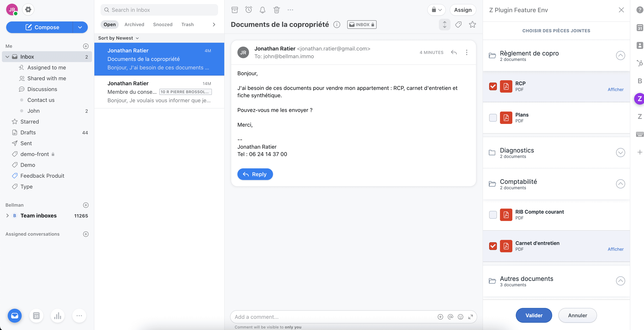Switch to the Snoozed tab
This screenshot has height=330, width=644.
tap(163, 25)
